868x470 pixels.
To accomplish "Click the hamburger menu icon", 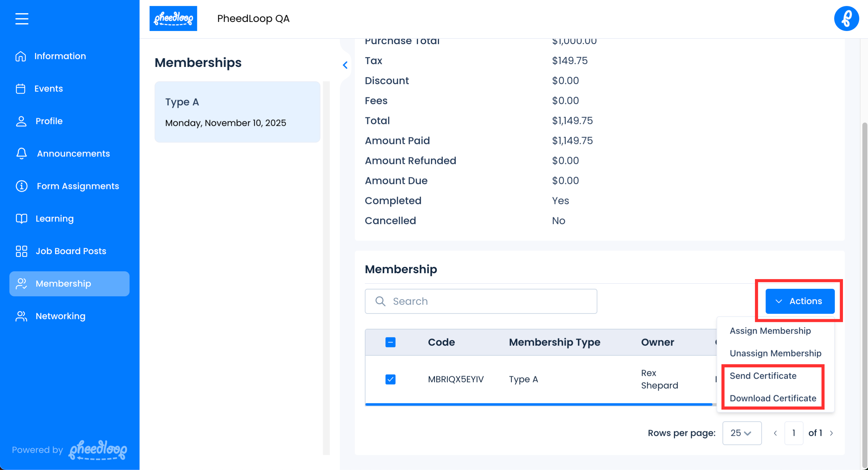I will (22, 18).
